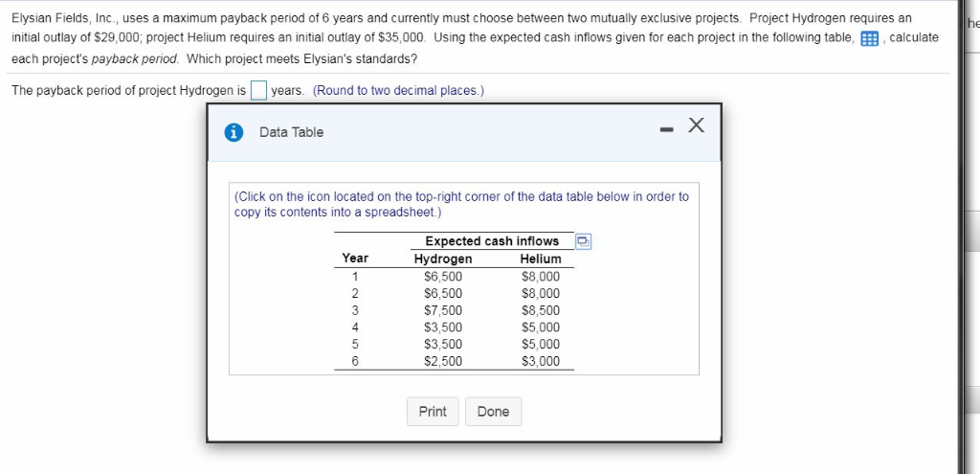Select Hydrogen's $7,500 cash inflow cell
This screenshot has width=980, height=474.
[x=442, y=310]
